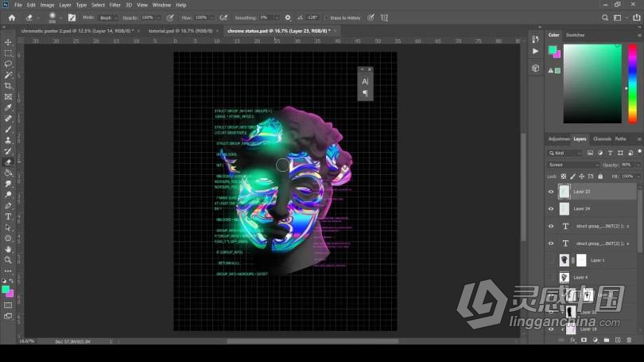Toggle visibility of Layer 24
This screenshot has width=644, height=362.
click(x=551, y=208)
